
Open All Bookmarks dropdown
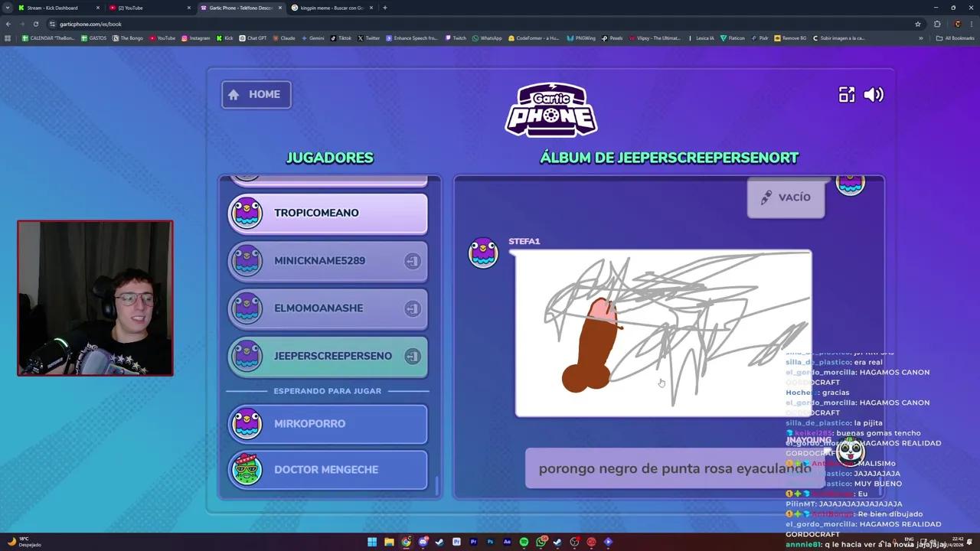(x=955, y=37)
